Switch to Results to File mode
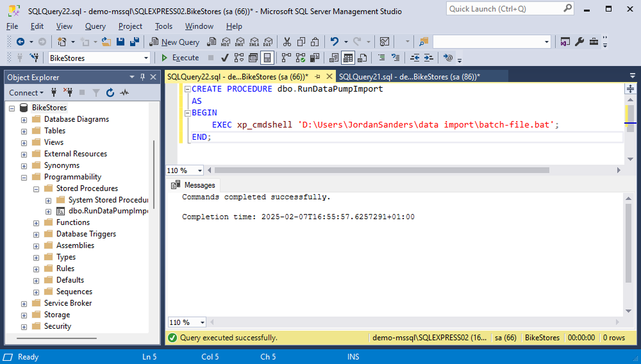Image resolution: width=641 pixels, height=364 pixels. [x=362, y=58]
